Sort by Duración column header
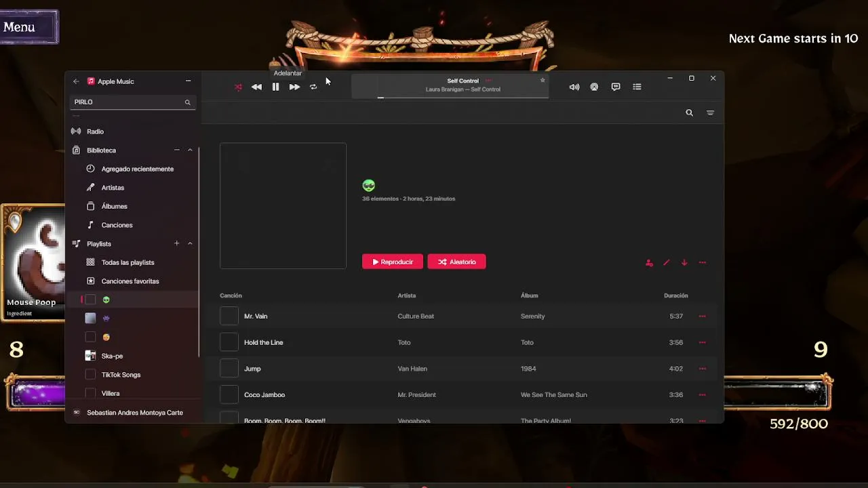Image resolution: width=868 pixels, height=488 pixels. [676, 296]
